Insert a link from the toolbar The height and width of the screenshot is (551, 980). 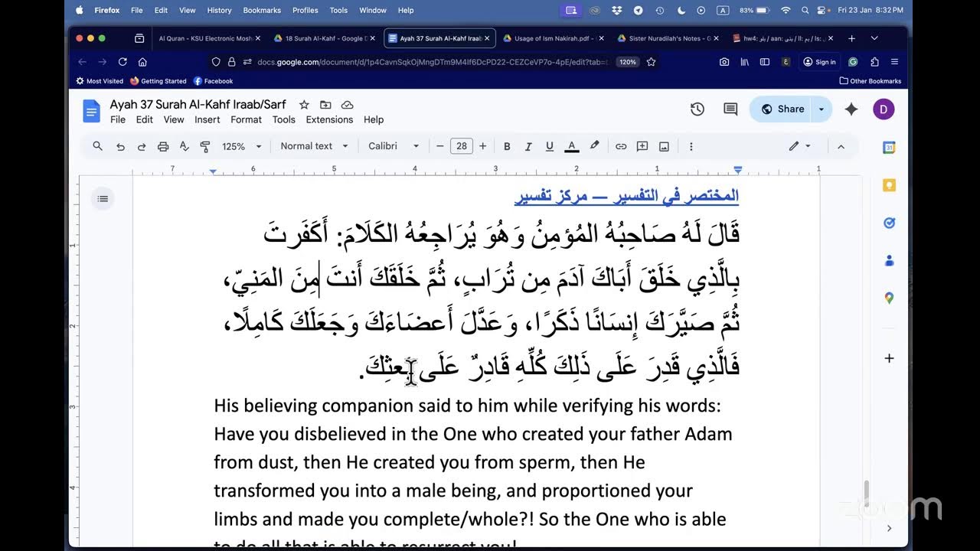[621, 146]
